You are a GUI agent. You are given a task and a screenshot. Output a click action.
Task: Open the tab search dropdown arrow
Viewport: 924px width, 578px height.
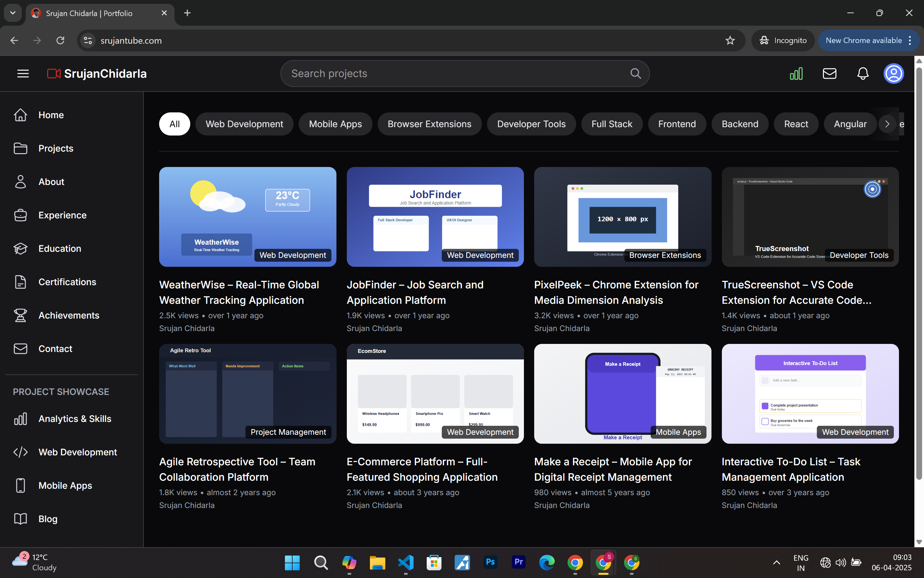[13, 13]
